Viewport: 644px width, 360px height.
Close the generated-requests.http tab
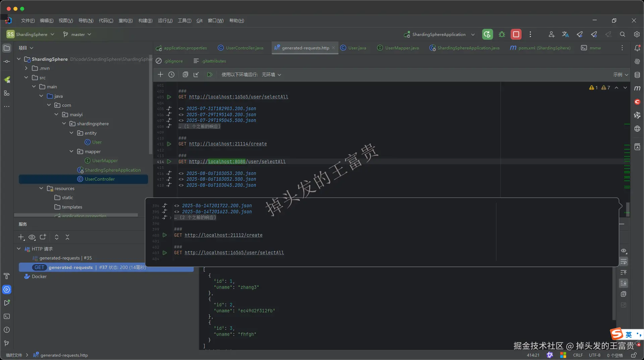pyautogui.click(x=333, y=48)
